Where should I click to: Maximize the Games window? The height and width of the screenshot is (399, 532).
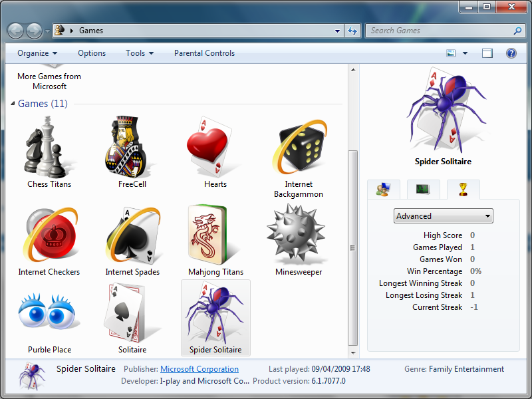point(487,7)
